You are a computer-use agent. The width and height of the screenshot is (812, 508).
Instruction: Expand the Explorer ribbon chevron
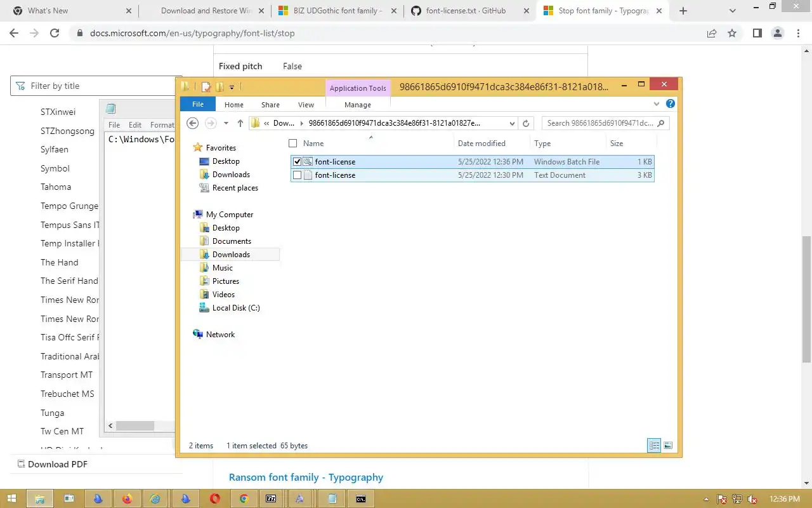coord(657,104)
